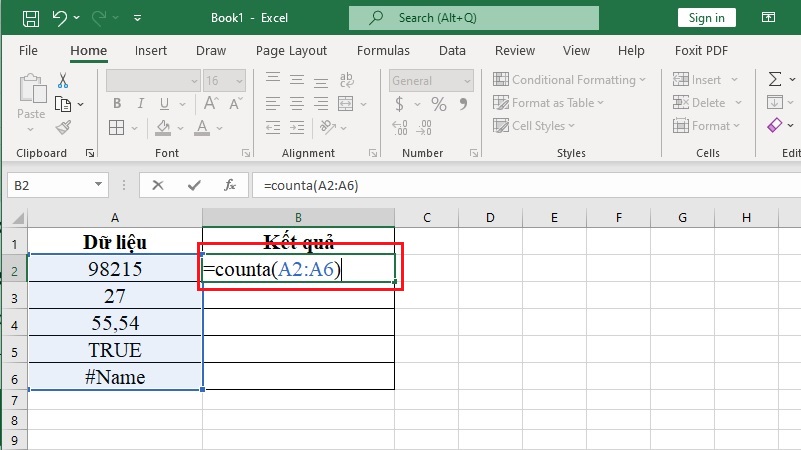Click the Enter checkmark by formula bar
The height and width of the screenshot is (450, 801).
[194, 185]
